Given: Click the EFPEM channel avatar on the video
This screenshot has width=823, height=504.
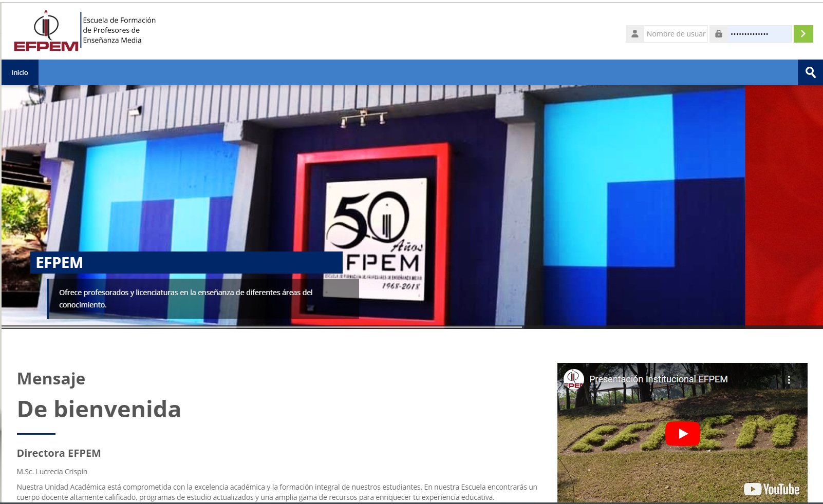Looking at the screenshot, I should click(x=574, y=379).
